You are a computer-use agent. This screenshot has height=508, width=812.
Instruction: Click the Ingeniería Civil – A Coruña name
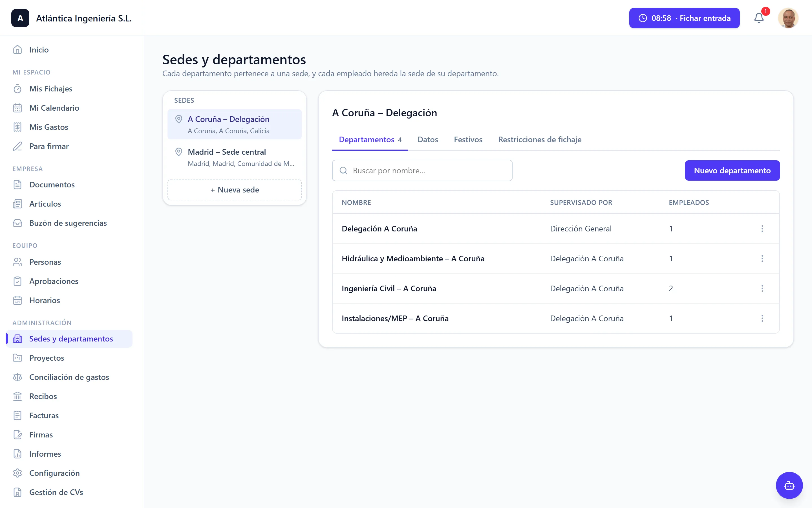(x=389, y=288)
